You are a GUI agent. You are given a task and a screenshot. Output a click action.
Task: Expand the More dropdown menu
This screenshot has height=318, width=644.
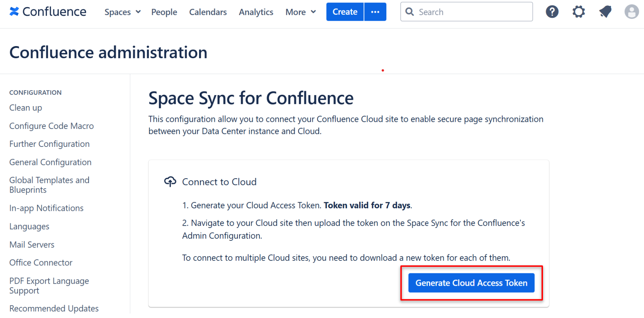pyautogui.click(x=301, y=12)
